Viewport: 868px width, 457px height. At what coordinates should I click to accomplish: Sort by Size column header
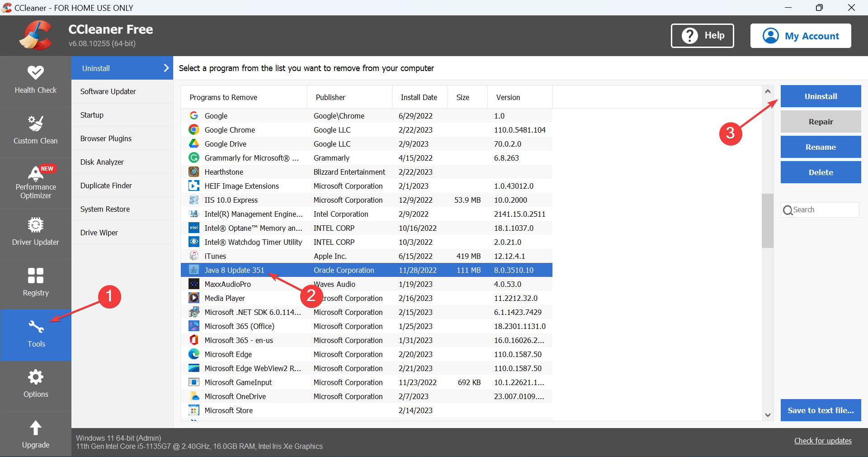(x=467, y=97)
